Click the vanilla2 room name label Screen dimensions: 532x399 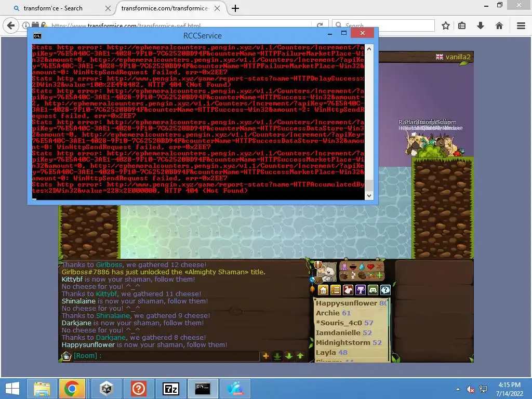[x=458, y=57]
